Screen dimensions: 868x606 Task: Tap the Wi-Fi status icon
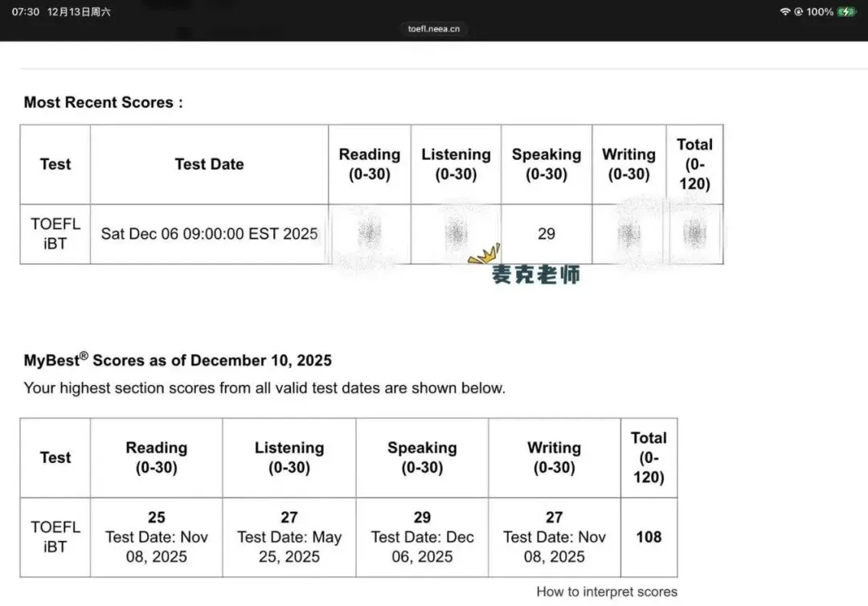coord(784,11)
